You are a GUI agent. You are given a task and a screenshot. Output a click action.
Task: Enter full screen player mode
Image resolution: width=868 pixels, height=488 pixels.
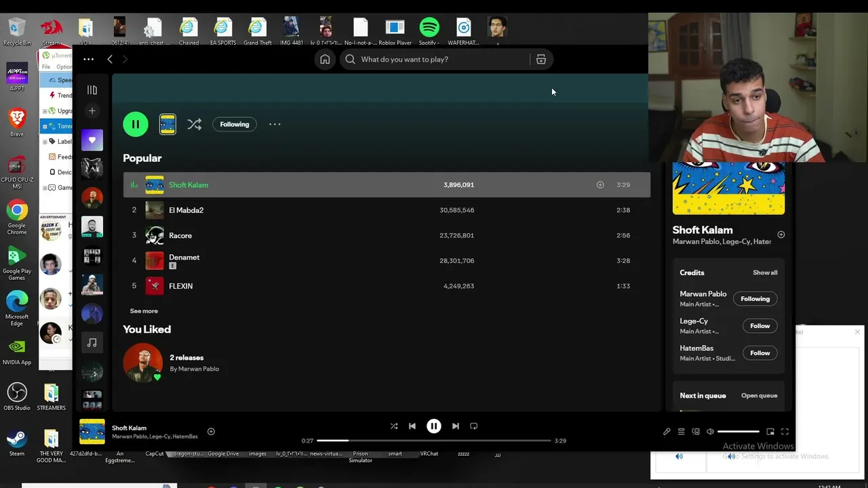[x=785, y=432]
